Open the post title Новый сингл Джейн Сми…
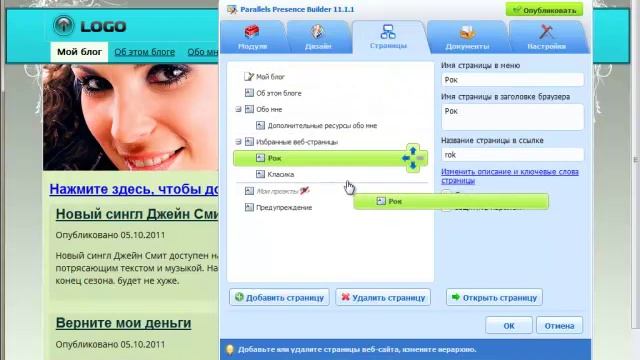Screen dimensions: 640x360 pyautogui.click(x=137, y=214)
